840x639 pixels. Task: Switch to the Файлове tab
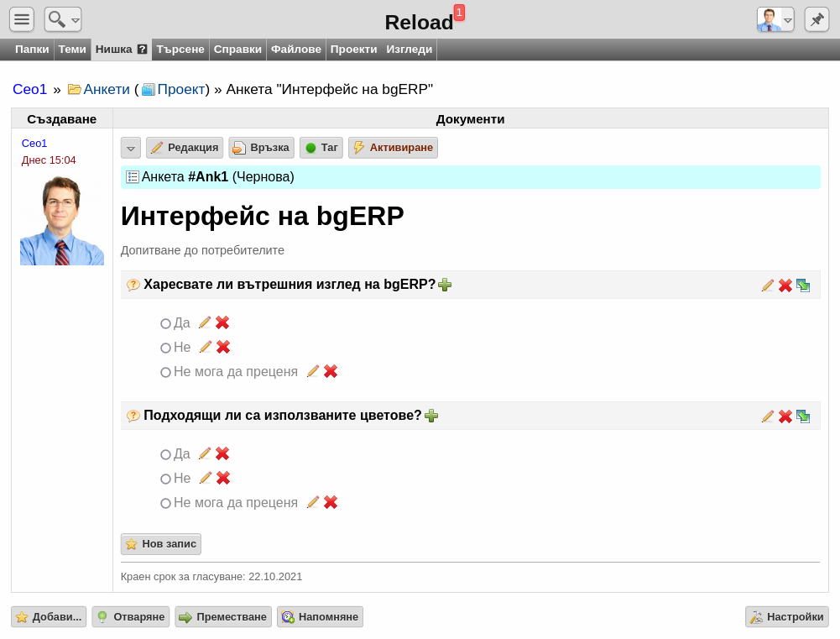295,50
